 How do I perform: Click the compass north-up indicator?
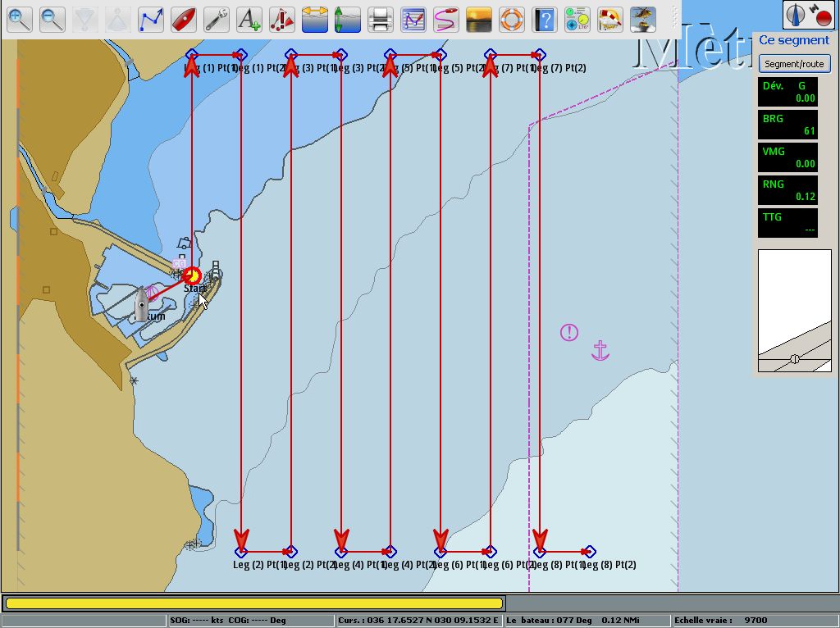coord(796,15)
